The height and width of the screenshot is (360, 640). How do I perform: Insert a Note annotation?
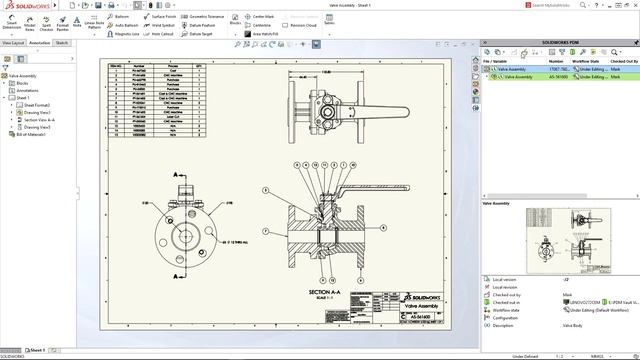tap(77, 22)
